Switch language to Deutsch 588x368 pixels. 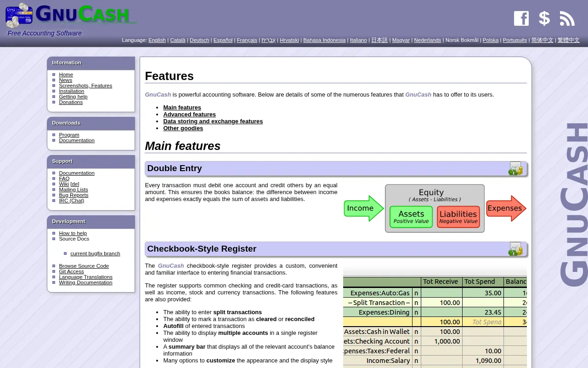(199, 40)
